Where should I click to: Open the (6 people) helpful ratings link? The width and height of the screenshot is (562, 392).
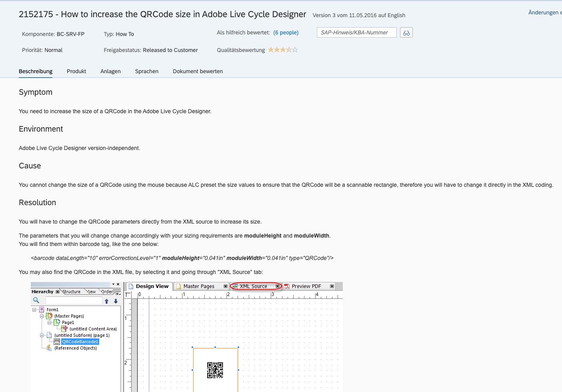pos(286,32)
